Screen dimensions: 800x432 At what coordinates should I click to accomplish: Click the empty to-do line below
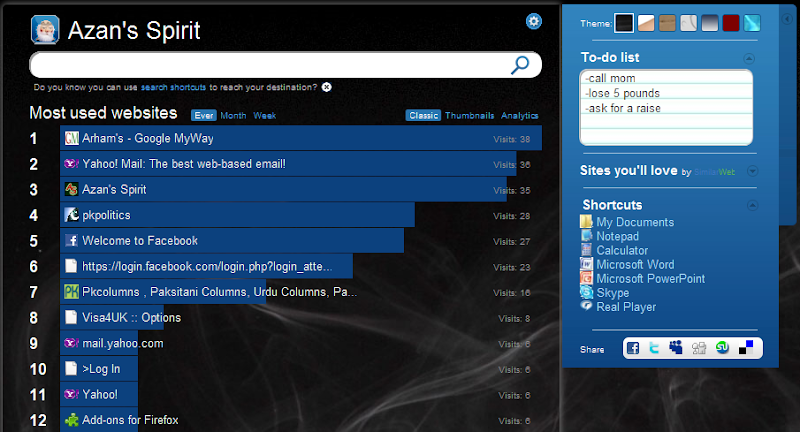[666, 122]
